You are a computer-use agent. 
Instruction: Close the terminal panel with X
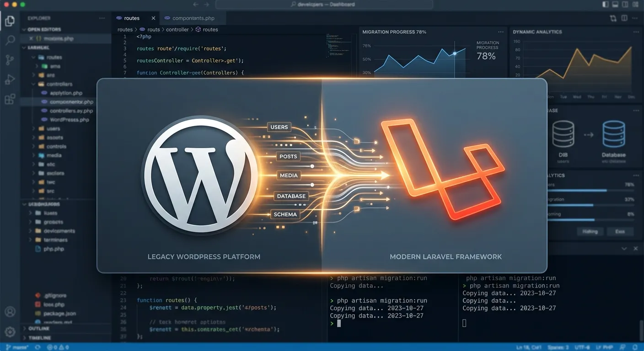click(635, 249)
